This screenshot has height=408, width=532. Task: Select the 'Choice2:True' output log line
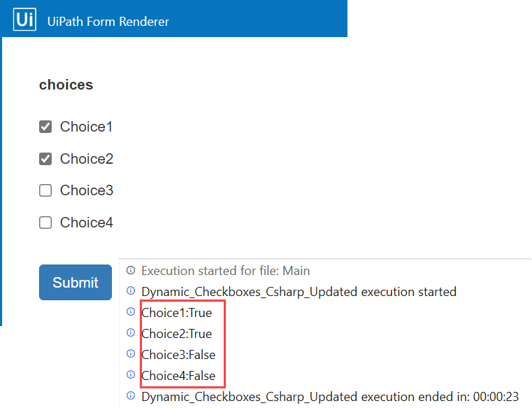(176, 334)
